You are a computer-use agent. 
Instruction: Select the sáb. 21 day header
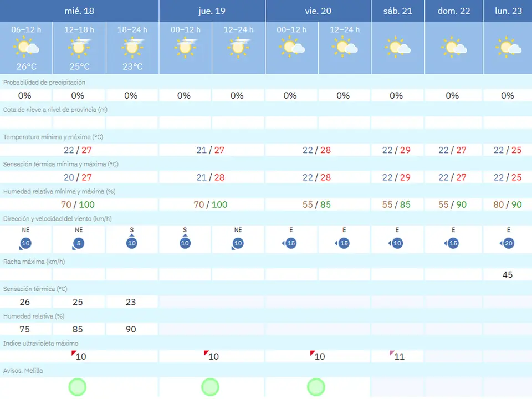[x=398, y=11]
